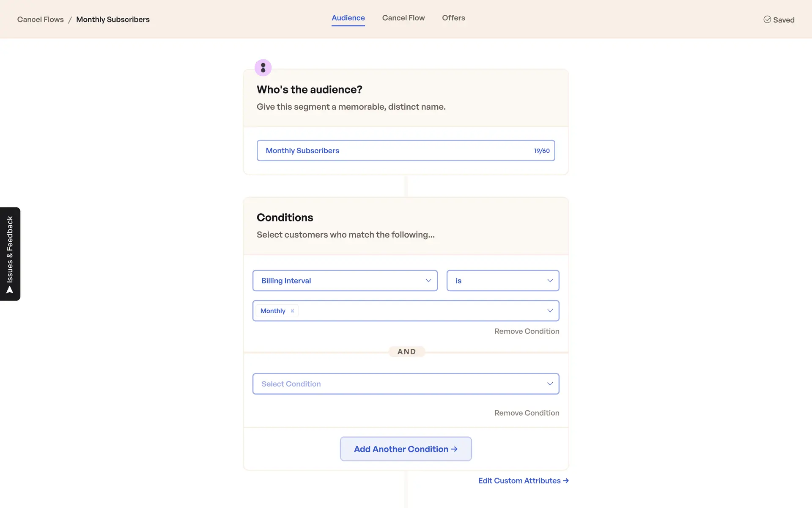The width and height of the screenshot is (812, 508).
Task: Select the Audience tab
Action: pos(348,18)
